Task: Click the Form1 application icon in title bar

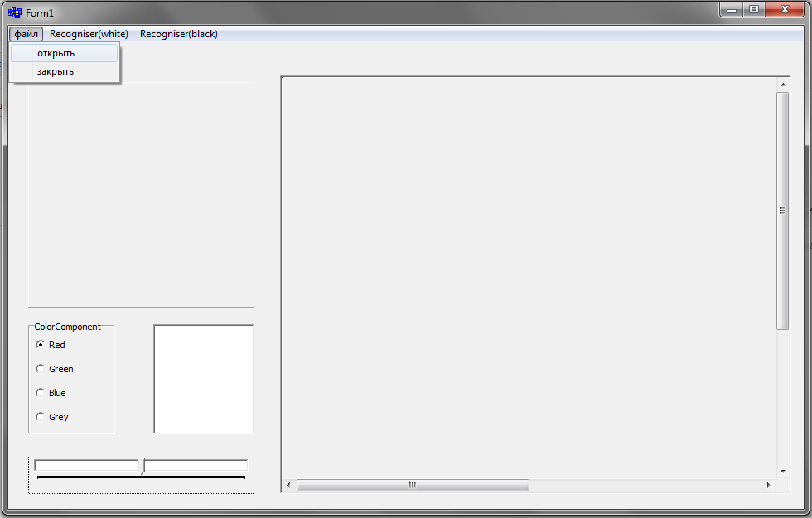Action: click(x=15, y=12)
